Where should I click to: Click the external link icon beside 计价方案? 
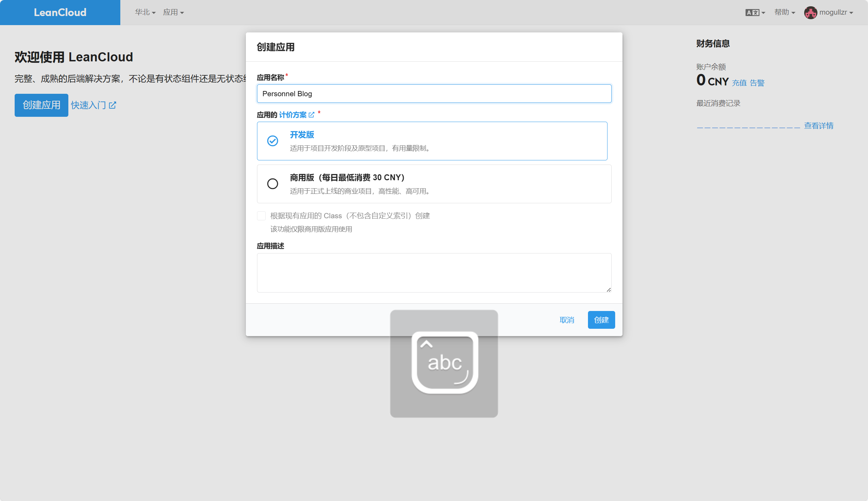311,115
